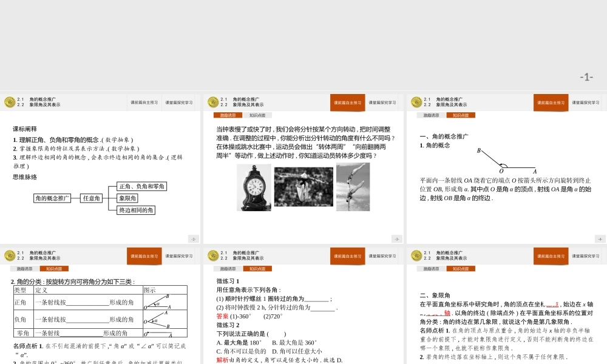Click the 任意角 box in the mind map
The image size is (607, 364).
click(x=91, y=198)
